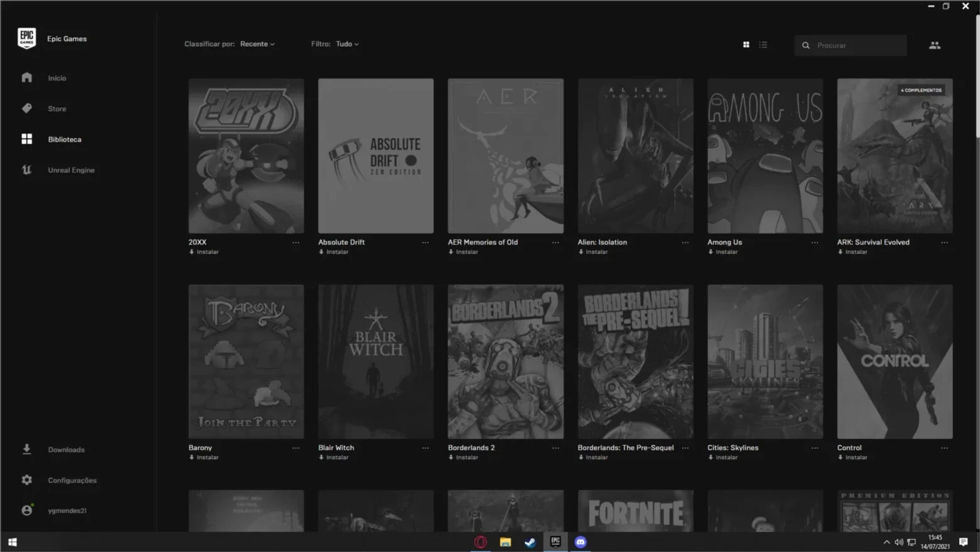Click the Procurar search field
Image resolution: width=980 pixels, height=552 pixels.
coord(851,45)
